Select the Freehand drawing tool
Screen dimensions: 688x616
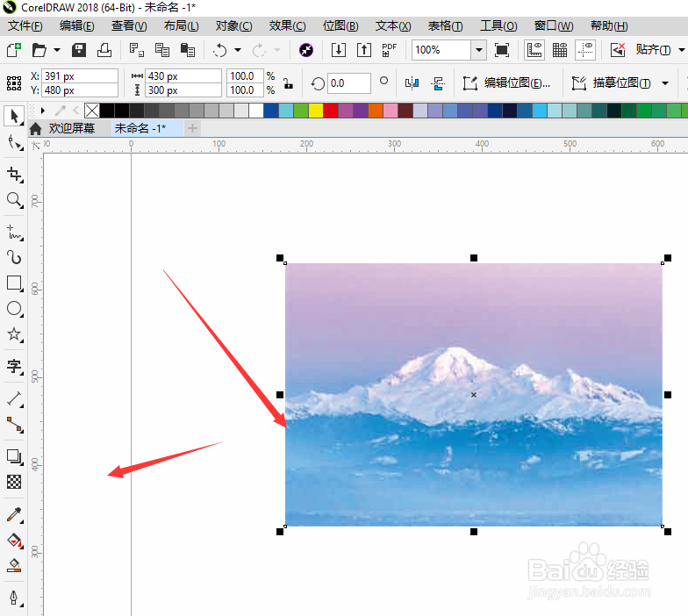[14, 232]
